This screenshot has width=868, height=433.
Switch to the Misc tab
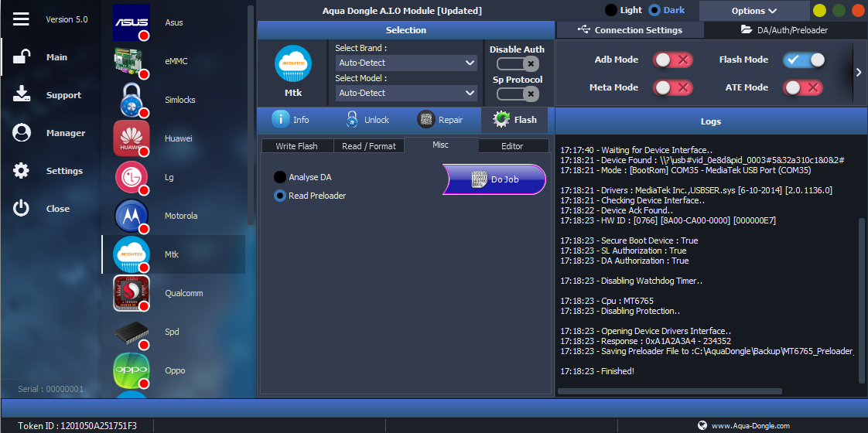click(x=441, y=145)
